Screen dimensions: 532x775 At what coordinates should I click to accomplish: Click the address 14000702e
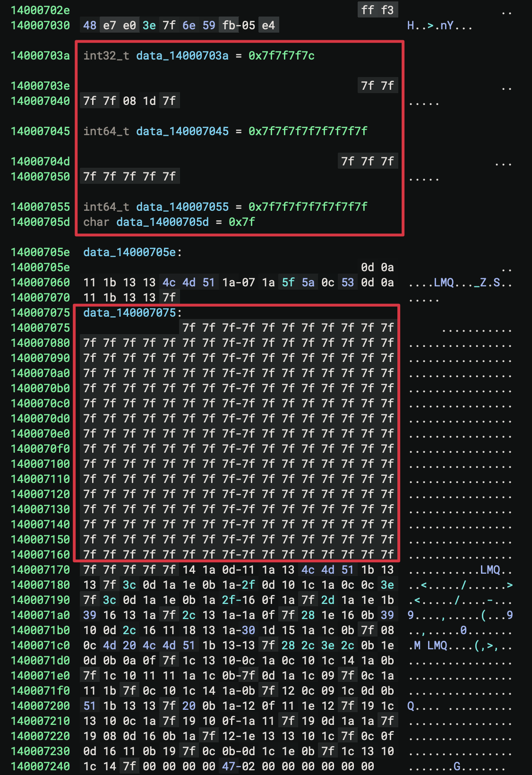click(x=40, y=10)
